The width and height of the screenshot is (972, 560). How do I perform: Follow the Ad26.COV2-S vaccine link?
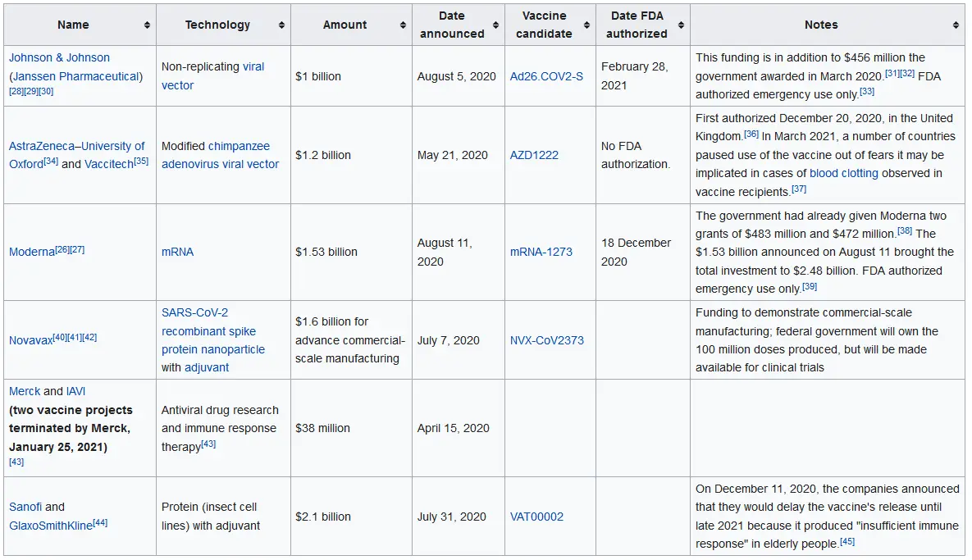546,76
